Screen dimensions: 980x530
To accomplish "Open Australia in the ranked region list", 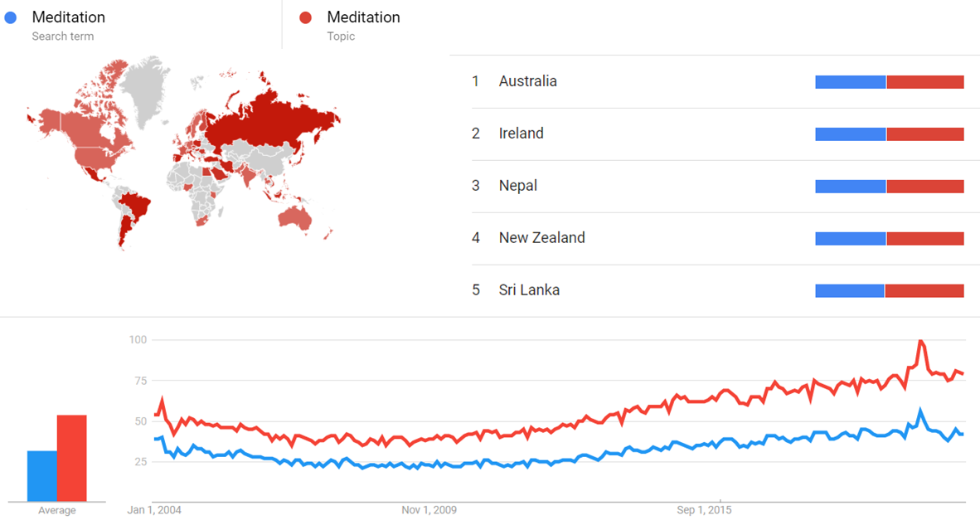I will coord(527,81).
